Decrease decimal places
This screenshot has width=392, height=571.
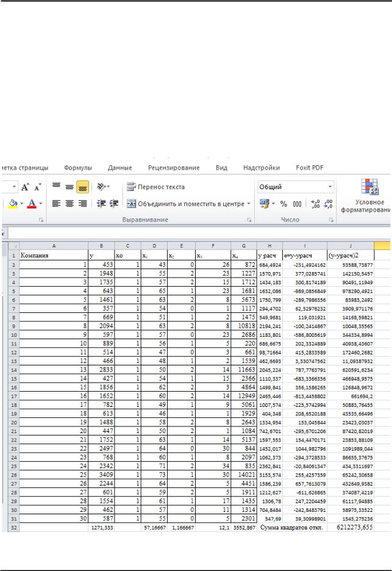coord(328,204)
